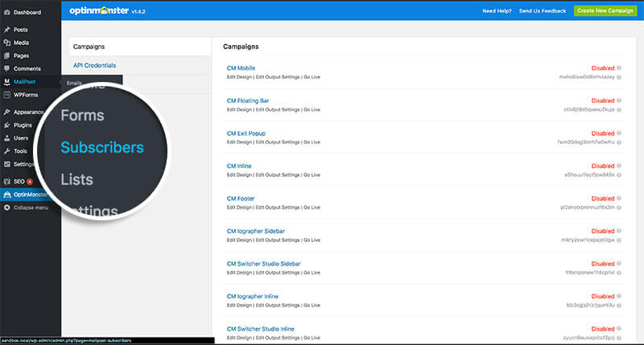This screenshot has width=644, height=345.
Task: Click info icon beside CM Inline Disabled status
Action: (619, 166)
